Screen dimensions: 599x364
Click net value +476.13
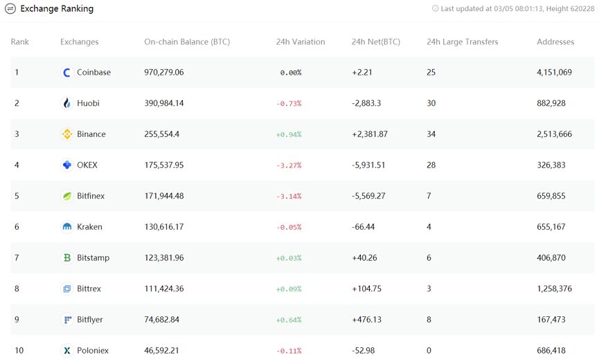(366, 320)
